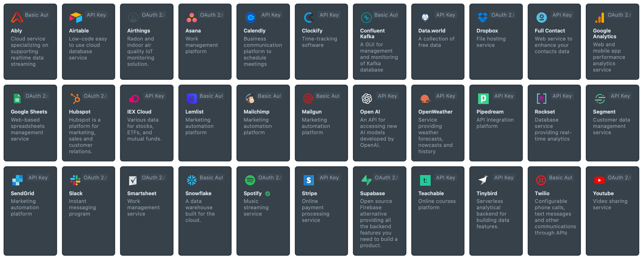
Task: Click the "Hubspot" card title
Action: pyautogui.click(x=80, y=112)
